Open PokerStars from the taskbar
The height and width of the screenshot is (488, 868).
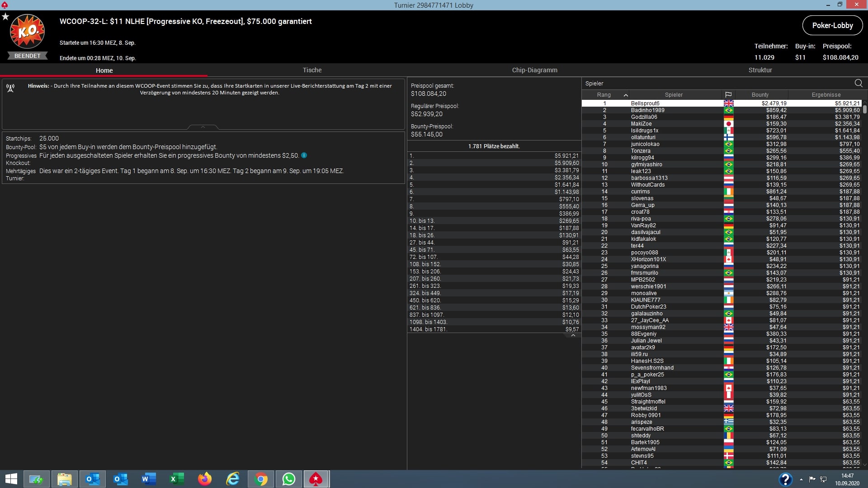pyautogui.click(x=316, y=479)
